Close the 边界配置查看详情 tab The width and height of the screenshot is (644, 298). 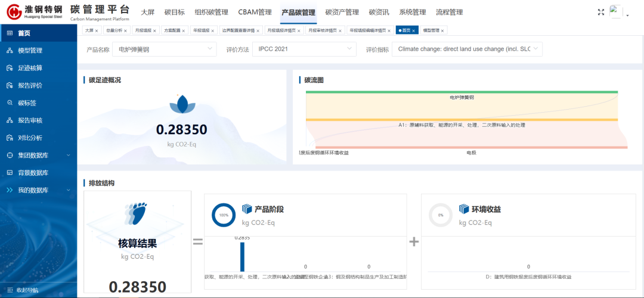pyautogui.click(x=258, y=31)
